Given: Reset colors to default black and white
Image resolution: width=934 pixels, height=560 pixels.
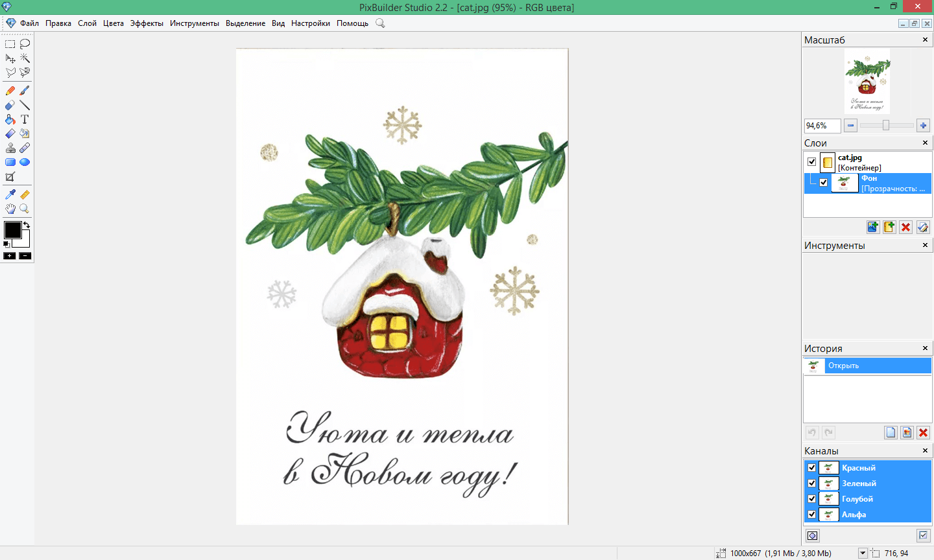Looking at the screenshot, I should tap(6, 244).
